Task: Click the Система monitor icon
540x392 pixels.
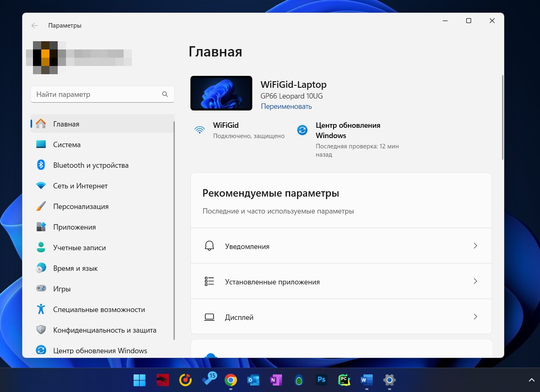Action: (41, 144)
